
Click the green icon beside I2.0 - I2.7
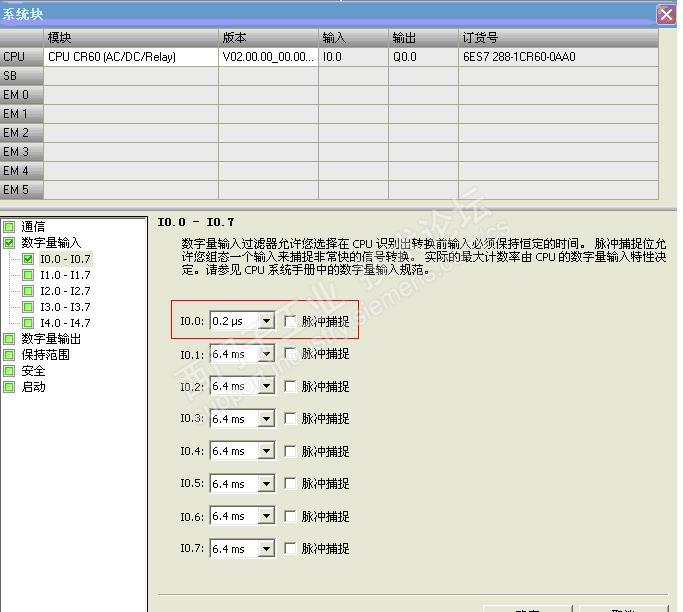28,291
